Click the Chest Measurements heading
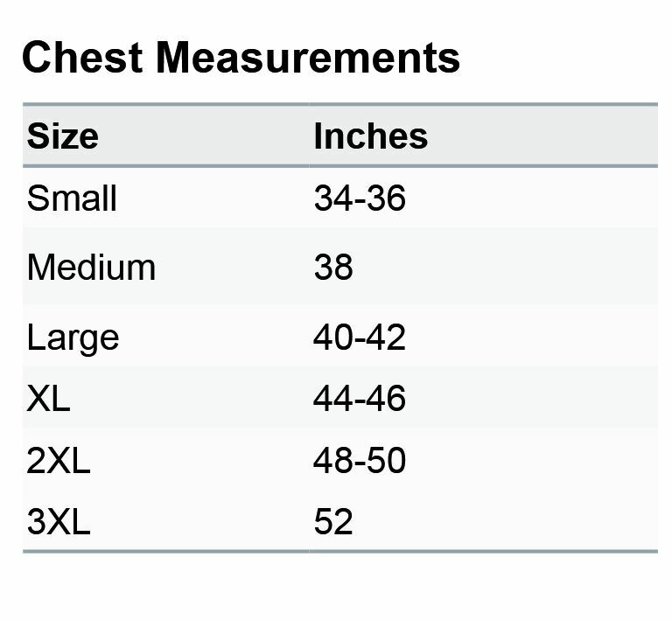Image resolution: width=672 pixels, height=620 pixels. pos(241,58)
